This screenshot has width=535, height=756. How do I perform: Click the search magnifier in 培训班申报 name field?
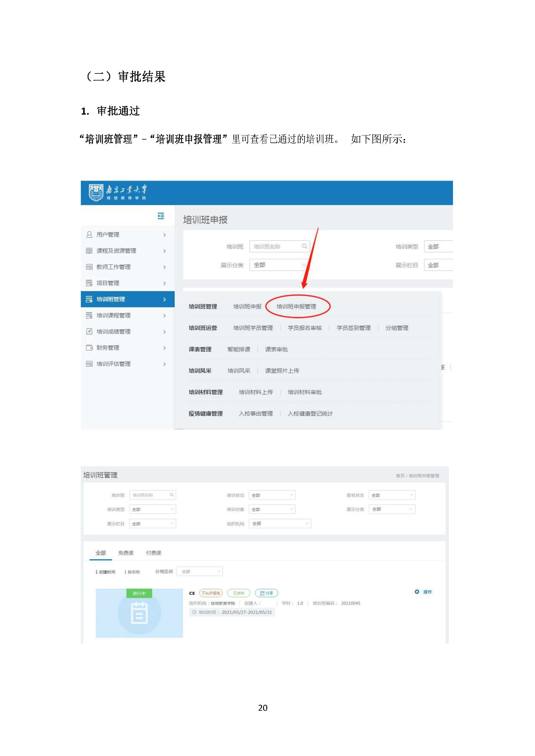pos(304,246)
